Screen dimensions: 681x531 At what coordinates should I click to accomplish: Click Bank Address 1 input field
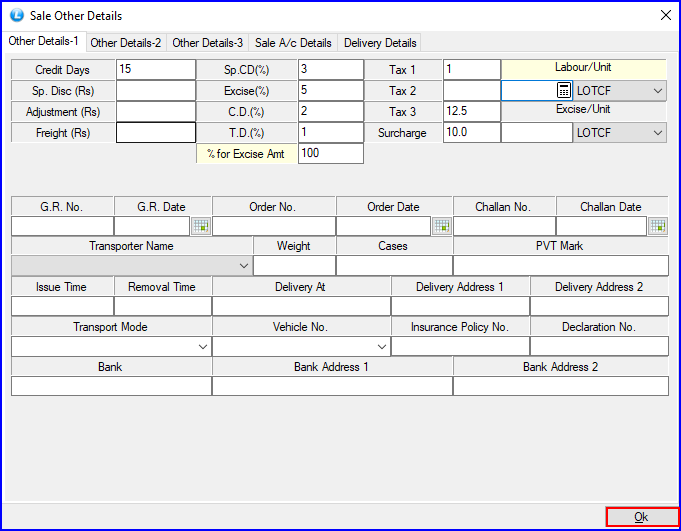333,386
